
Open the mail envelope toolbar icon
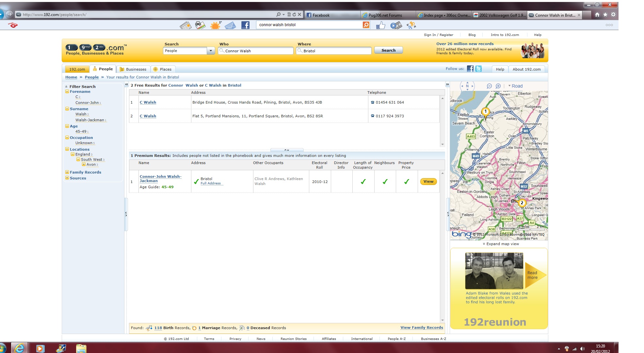click(230, 25)
